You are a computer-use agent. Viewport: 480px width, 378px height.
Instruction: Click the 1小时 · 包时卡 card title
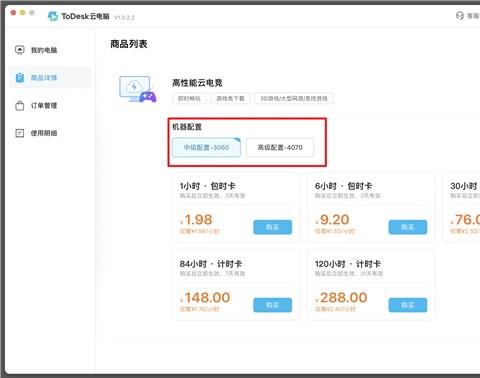pyautogui.click(x=207, y=186)
